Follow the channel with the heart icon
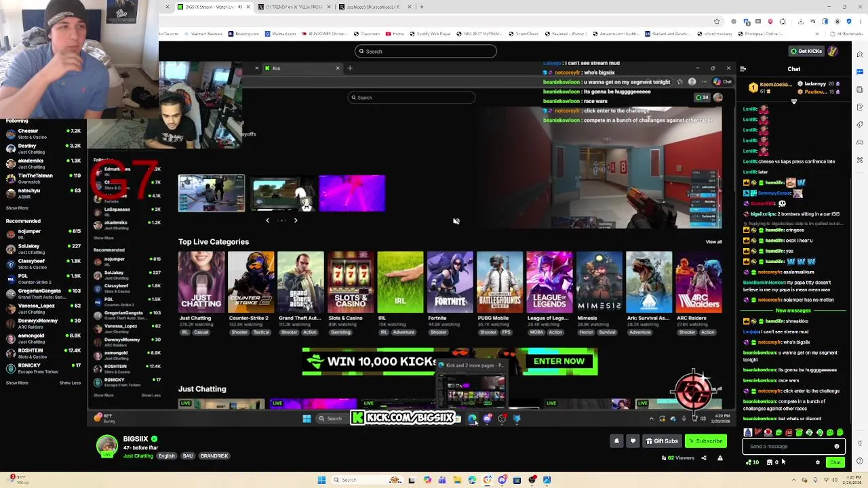The height and width of the screenshot is (488, 868). pos(633,441)
